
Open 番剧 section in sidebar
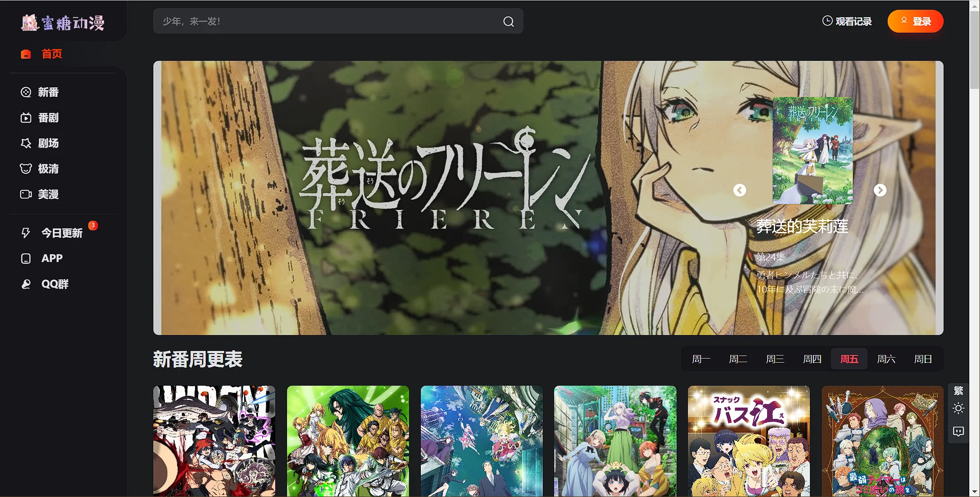pyautogui.click(x=48, y=118)
